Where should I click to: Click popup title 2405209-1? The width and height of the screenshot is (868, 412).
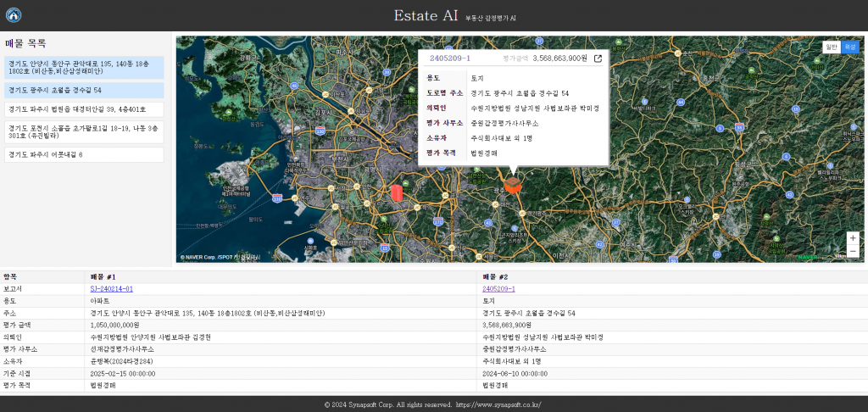tap(450, 58)
